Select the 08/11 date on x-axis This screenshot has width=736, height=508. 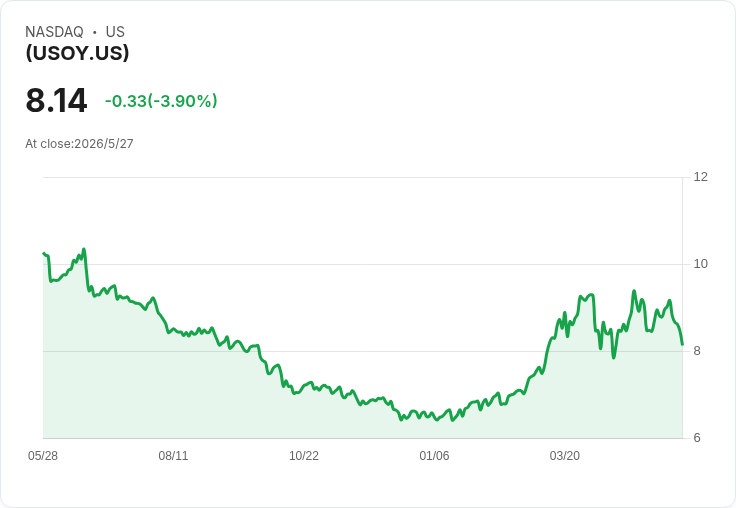click(x=173, y=456)
